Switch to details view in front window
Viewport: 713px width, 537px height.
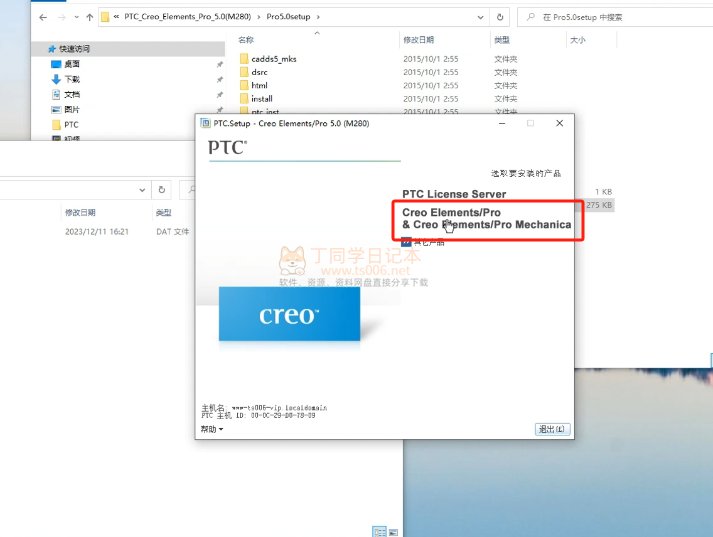pos(379,532)
